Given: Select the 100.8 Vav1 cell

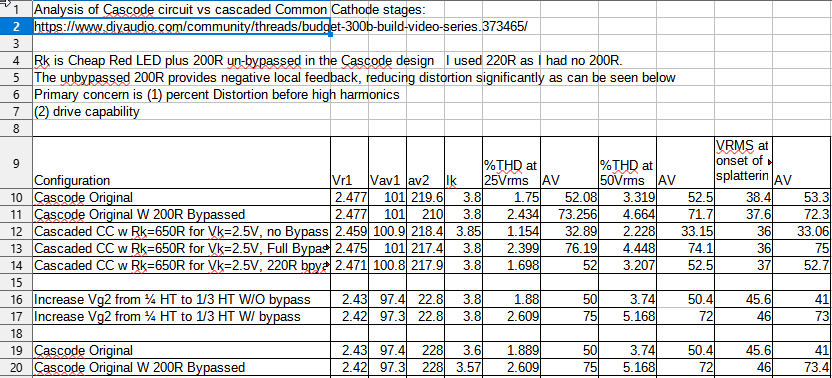Looking at the screenshot, I should 387,265.
